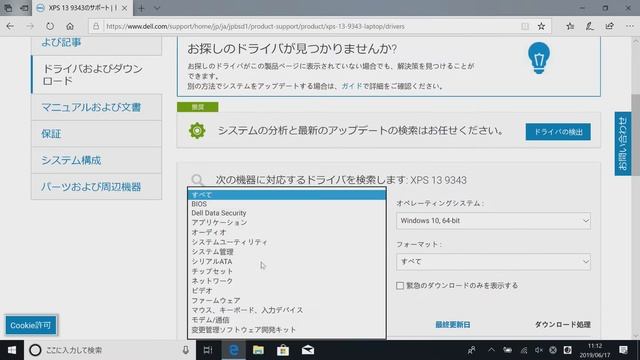Open Action Center notifications icon
The height and width of the screenshot is (360, 640).
point(623,350)
